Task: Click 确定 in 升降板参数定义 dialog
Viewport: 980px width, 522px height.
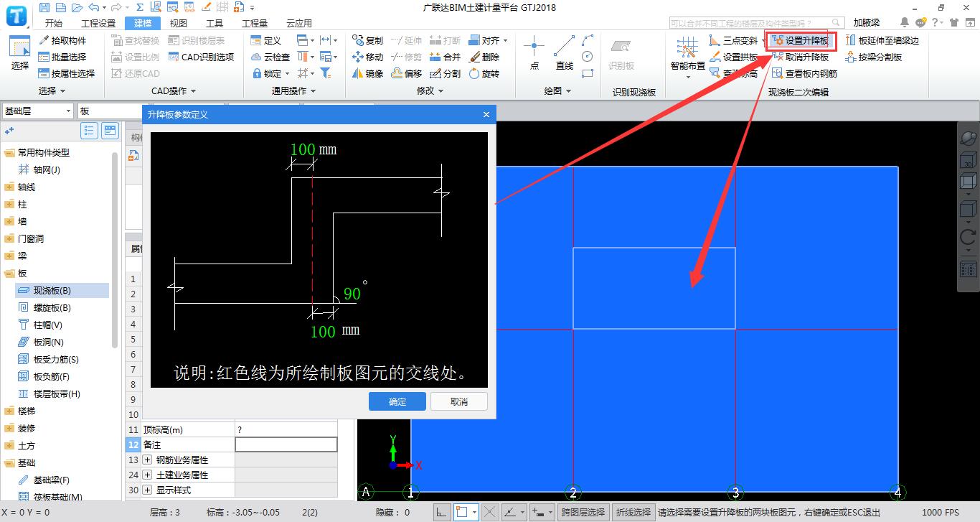Action: pyautogui.click(x=397, y=401)
